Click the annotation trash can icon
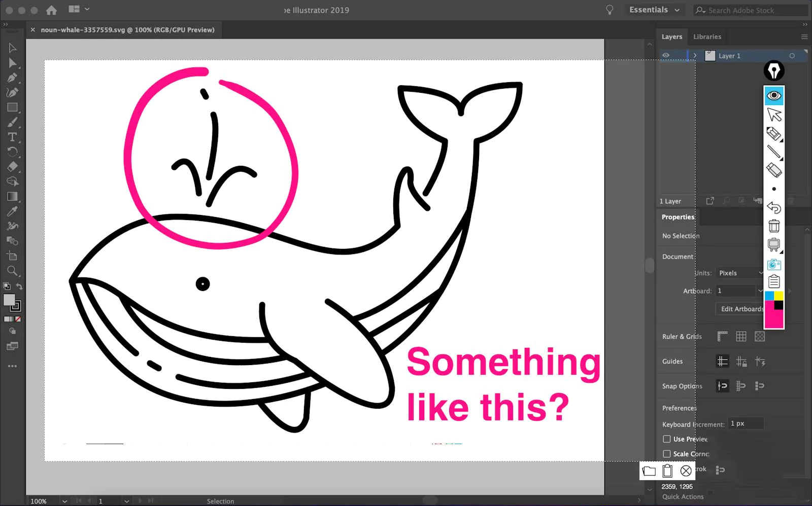The image size is (812, 506). (774, 226)
